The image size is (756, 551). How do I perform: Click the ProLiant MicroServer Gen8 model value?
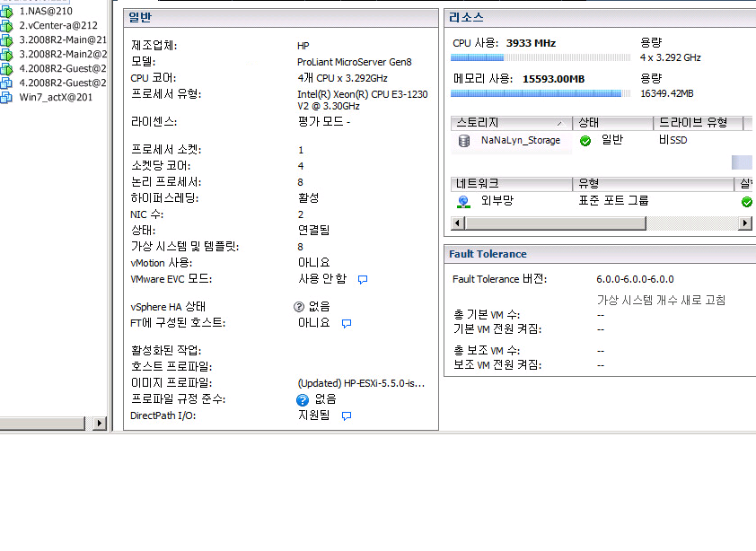tap(355, 62)
